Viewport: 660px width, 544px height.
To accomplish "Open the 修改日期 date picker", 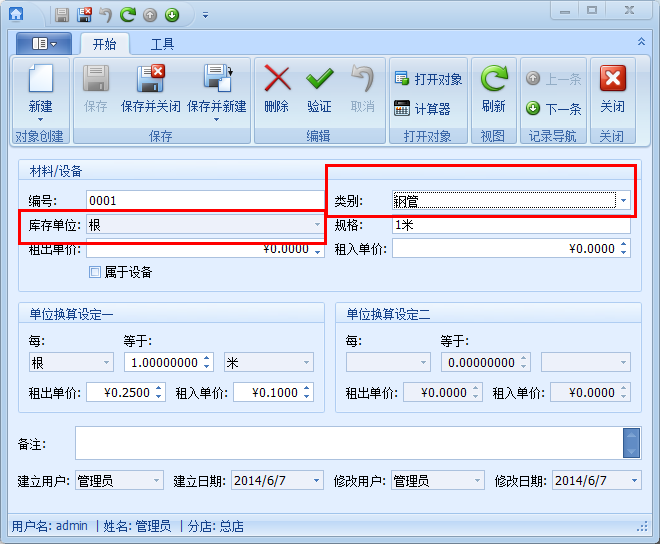I will 634,480.
